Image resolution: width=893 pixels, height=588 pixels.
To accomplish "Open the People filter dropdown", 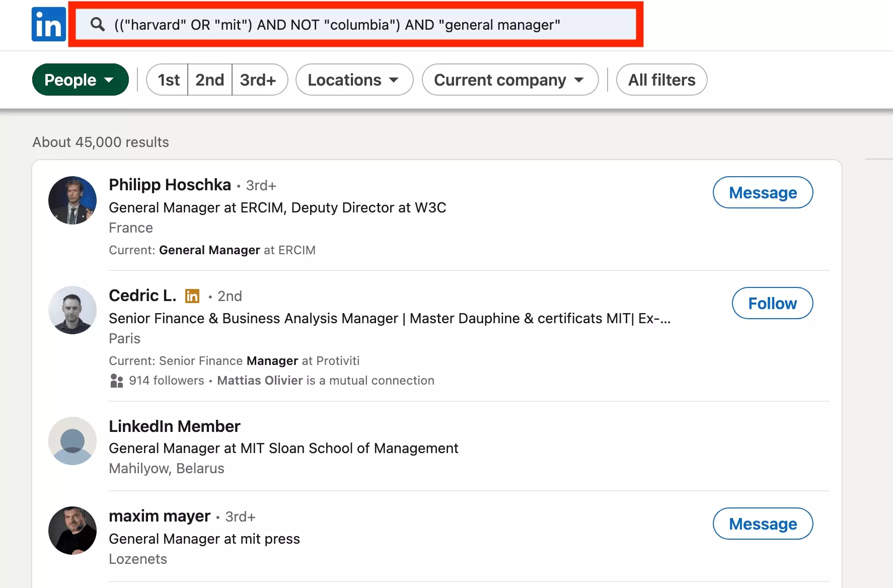I will click(81, 80).
